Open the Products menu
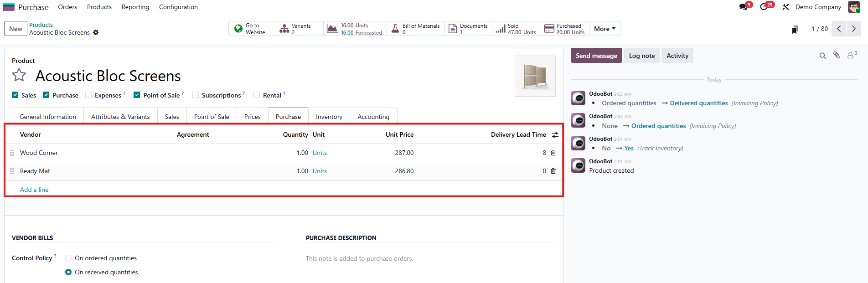Screen dimensions: 868x283 99,7
